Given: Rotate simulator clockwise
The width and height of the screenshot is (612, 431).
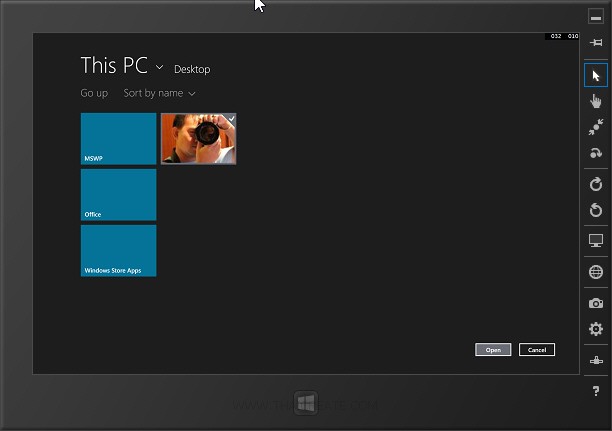Looking at the screenshot, I should pyautogui.click(x=596, y=184).
